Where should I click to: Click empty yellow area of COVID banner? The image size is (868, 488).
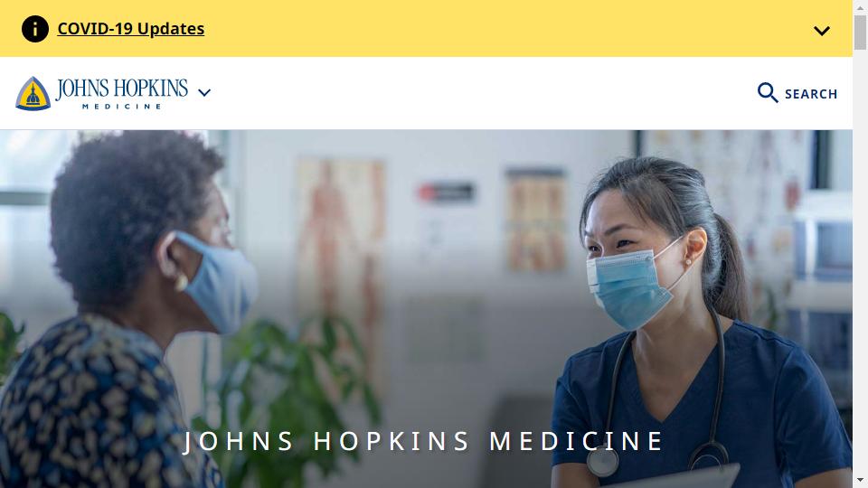coord(498,29)
